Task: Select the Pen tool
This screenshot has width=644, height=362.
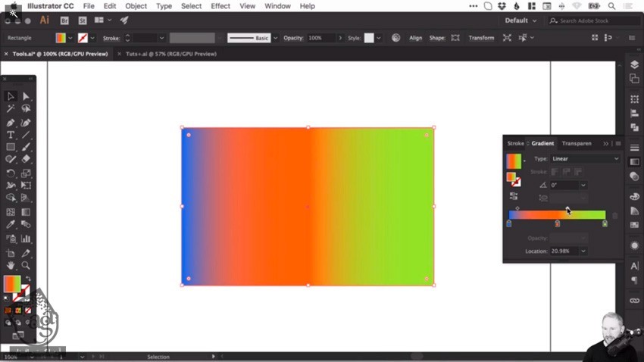Action: [x=11, y=123]
